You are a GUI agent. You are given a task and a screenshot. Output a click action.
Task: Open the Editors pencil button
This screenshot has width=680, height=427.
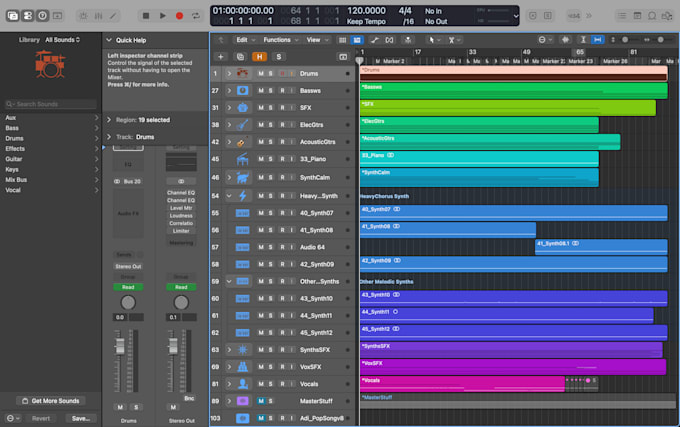tap(113, 16)
